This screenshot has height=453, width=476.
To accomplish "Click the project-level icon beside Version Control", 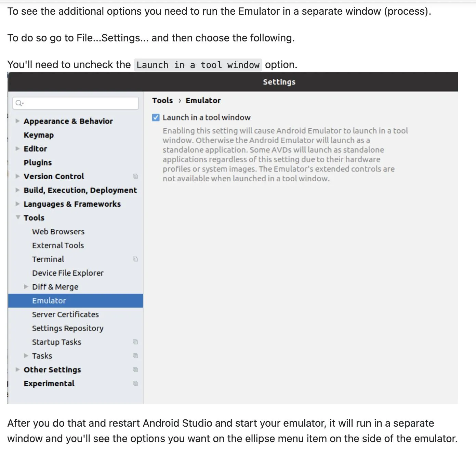I will click(x=135, y=176).
